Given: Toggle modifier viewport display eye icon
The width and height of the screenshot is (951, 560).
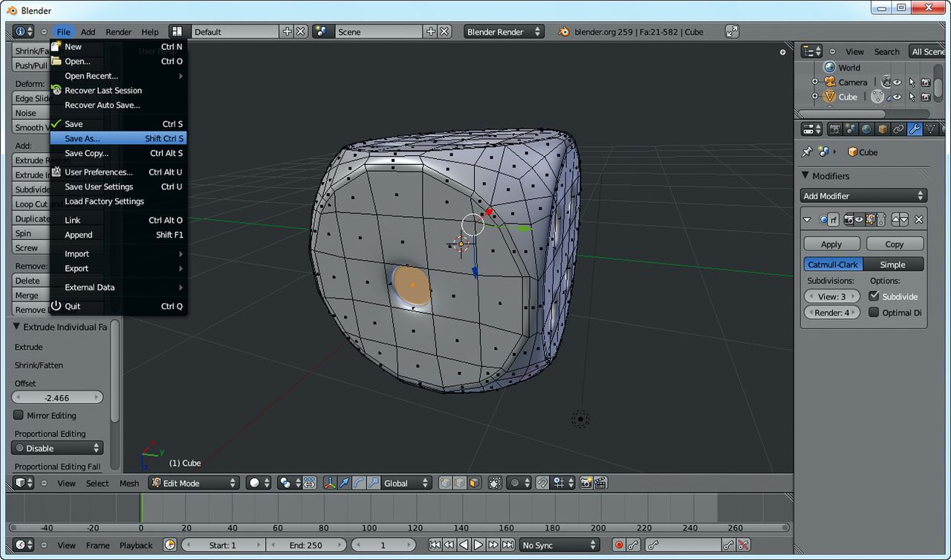Looking at the screenshot, I should [x=859, y=220].
